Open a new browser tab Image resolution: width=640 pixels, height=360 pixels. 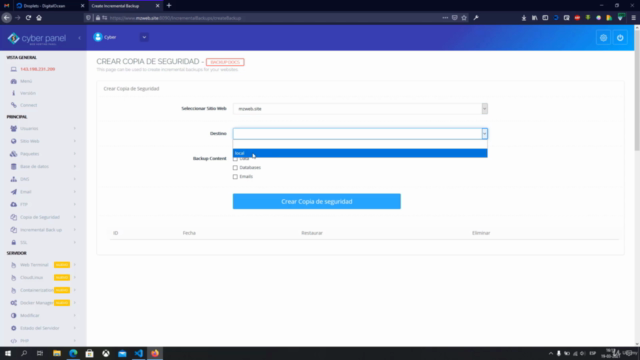coord(169,6)
